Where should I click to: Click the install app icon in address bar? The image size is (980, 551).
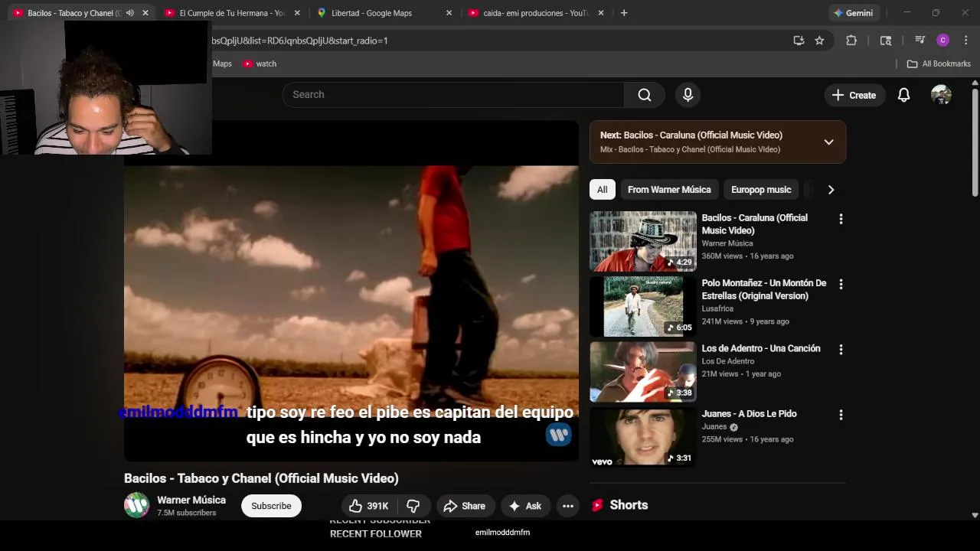click(799, 41)
